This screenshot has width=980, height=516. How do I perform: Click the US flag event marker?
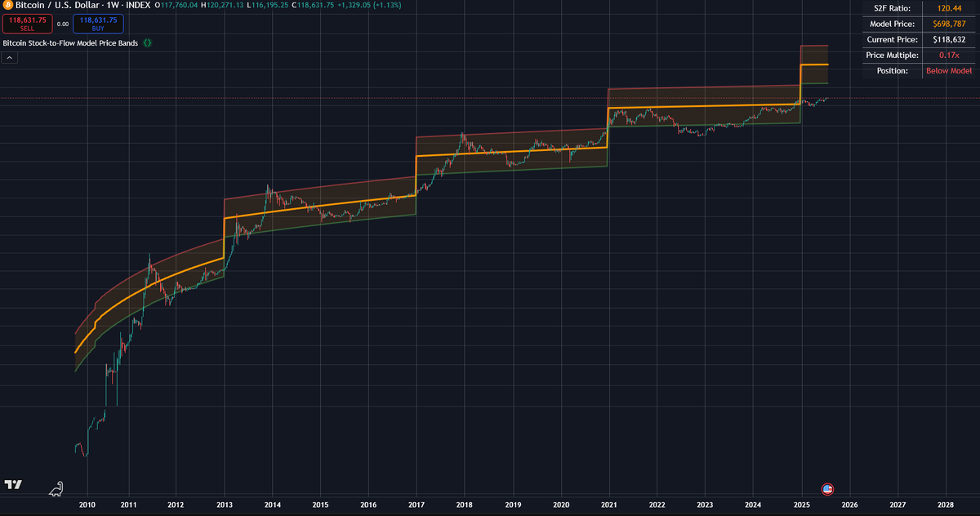(x=827, y=489)
